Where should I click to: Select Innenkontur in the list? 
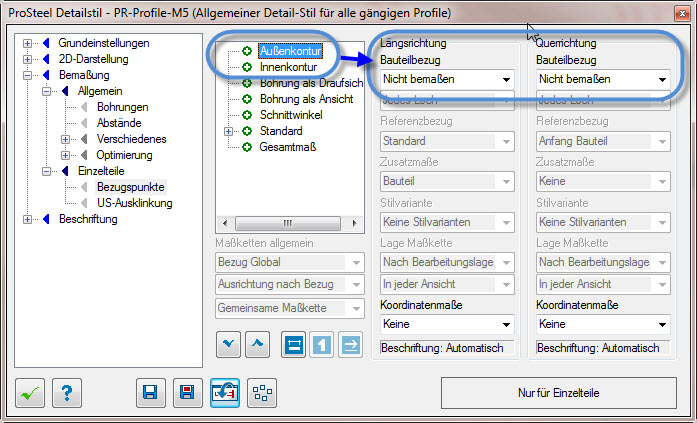[x=288, y=67]
